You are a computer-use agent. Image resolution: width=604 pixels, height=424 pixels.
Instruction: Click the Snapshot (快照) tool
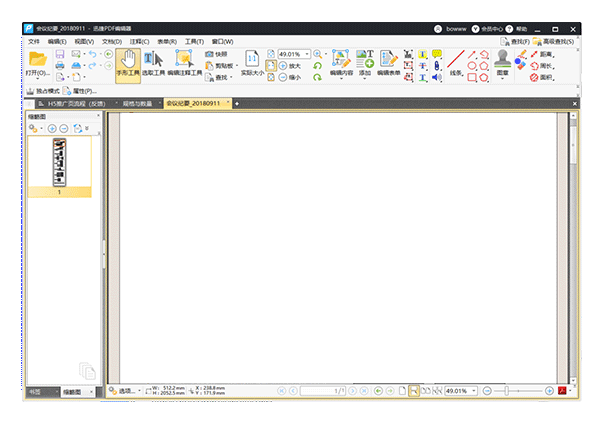tap(215, 54)
